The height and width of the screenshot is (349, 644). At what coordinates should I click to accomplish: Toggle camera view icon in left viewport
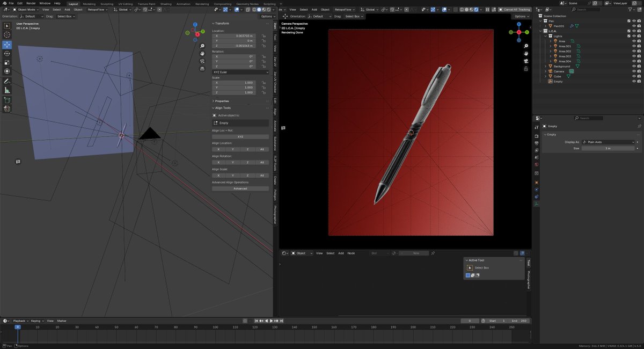[x=202, y=61]
